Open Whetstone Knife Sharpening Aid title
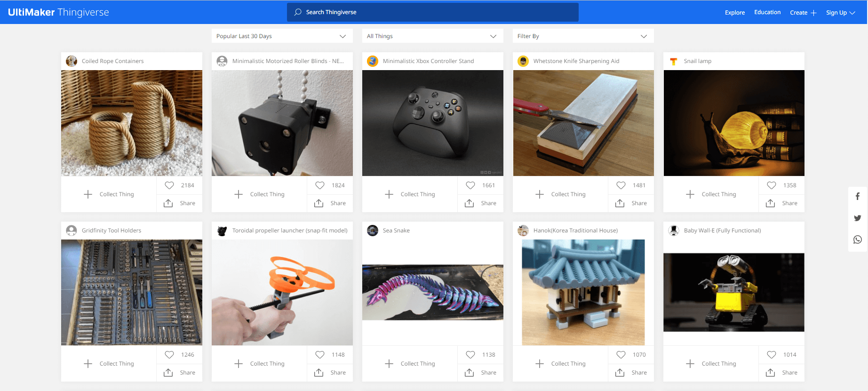 576,61
